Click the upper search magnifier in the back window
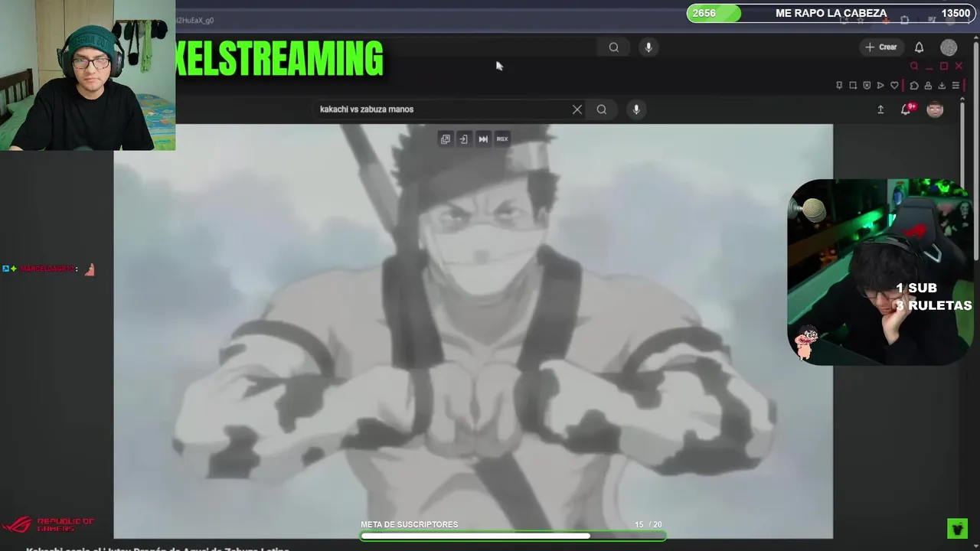 coord(614,47)
